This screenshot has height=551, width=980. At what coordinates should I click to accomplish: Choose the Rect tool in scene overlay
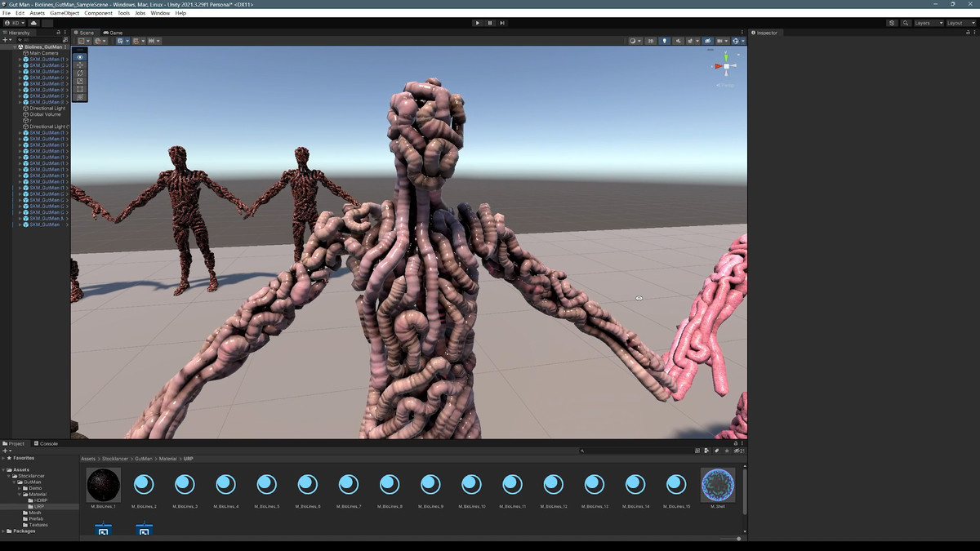pos(80,89)
